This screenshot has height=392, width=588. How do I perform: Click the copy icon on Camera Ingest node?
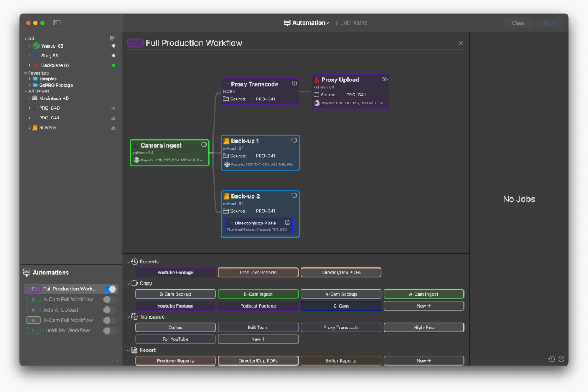[x=204, y=145]
